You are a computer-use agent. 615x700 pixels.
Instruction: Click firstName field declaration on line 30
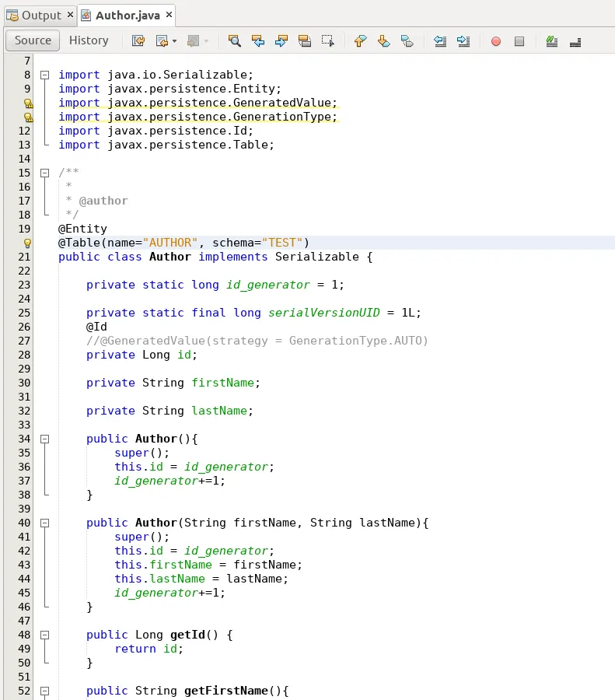173,383
